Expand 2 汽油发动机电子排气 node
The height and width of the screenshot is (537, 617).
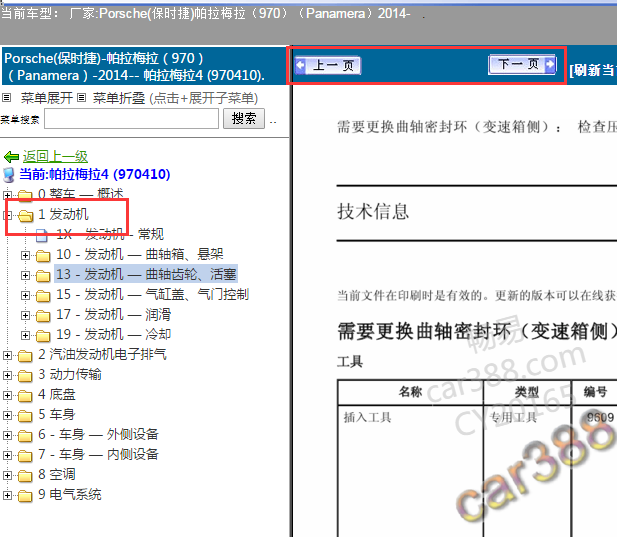point(7,355)
